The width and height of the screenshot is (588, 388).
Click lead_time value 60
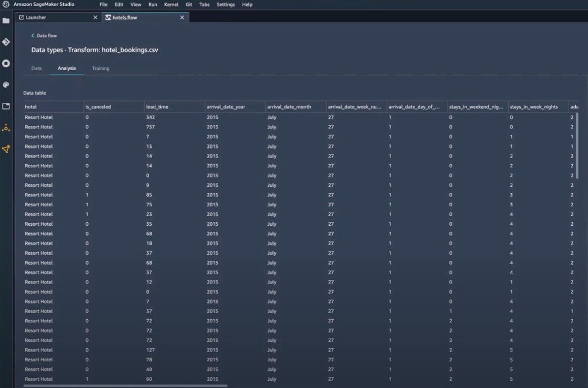[x=149, y=379]
